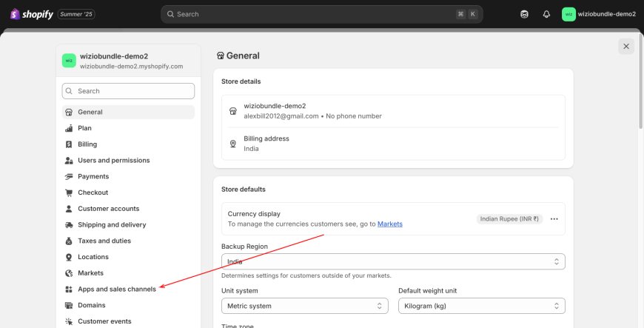The height and width of the screenshot is (328, 644).
Task: Open the notifications bell
Action: click(546, 14)
